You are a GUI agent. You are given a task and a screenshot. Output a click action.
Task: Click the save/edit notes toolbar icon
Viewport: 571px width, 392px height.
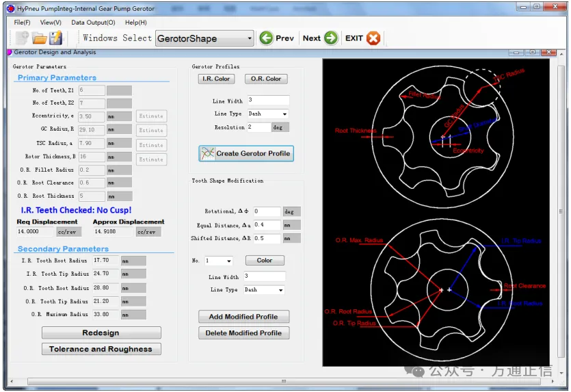[56, 38]
